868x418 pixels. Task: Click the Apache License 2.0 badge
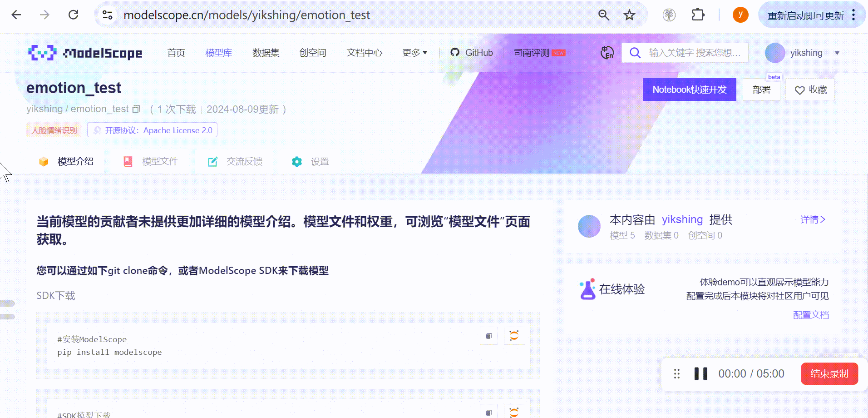153,130
